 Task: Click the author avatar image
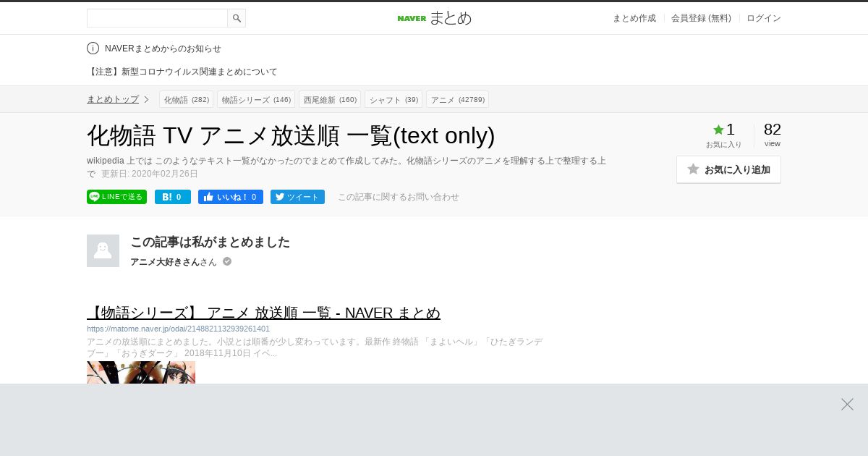[x=103, y=250]
